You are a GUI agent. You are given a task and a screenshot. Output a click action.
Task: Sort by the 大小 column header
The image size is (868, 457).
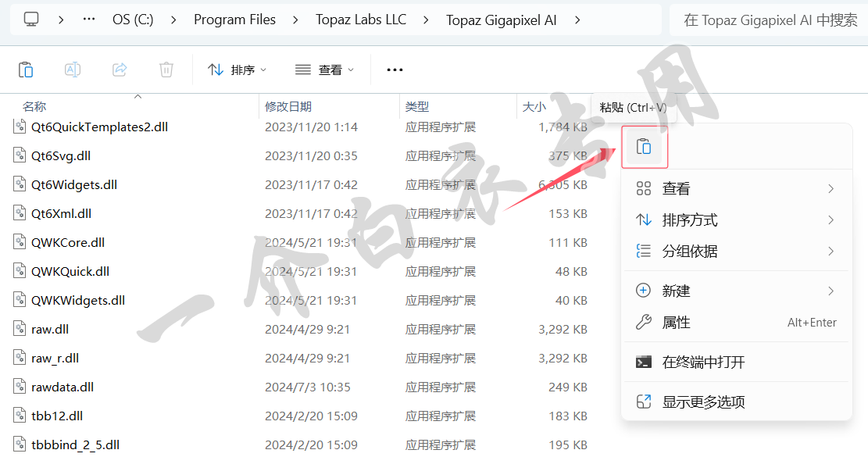(x=534, y=106)
